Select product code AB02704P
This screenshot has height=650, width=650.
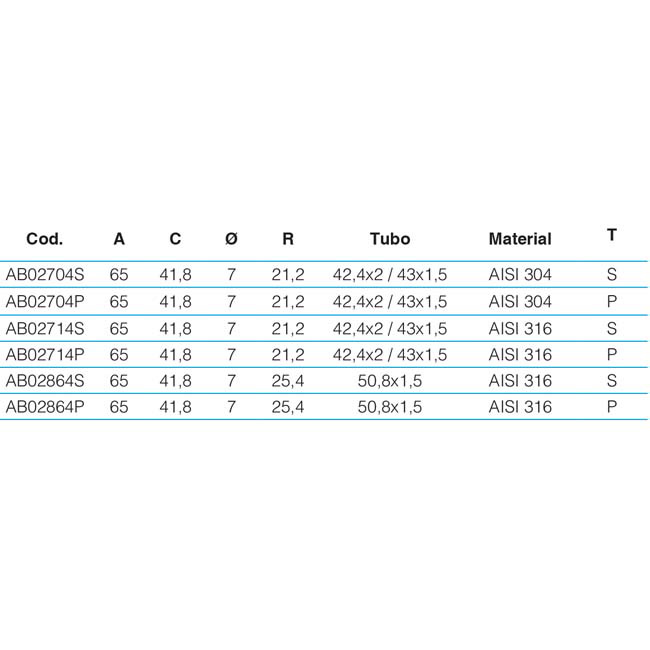pyautogui.click(x=45, y=301)
